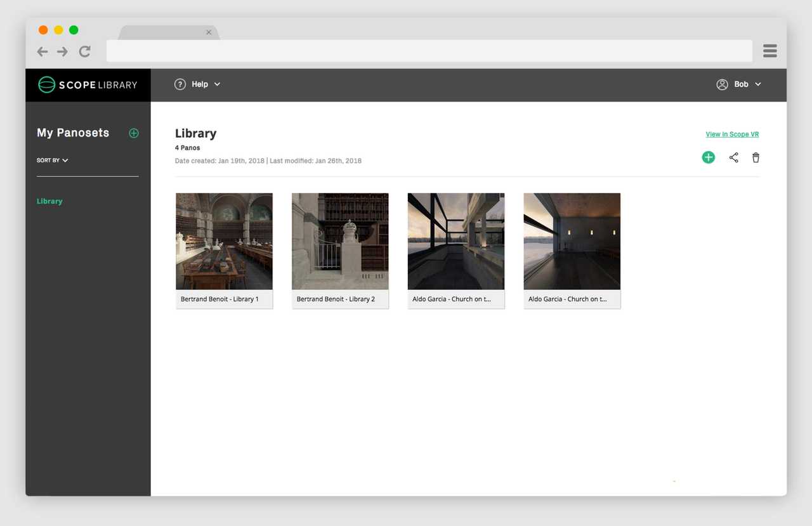Open the browser hamburger menu
Image resolution: width=812 pixels, height=526 pixels.
coord(769,51)
